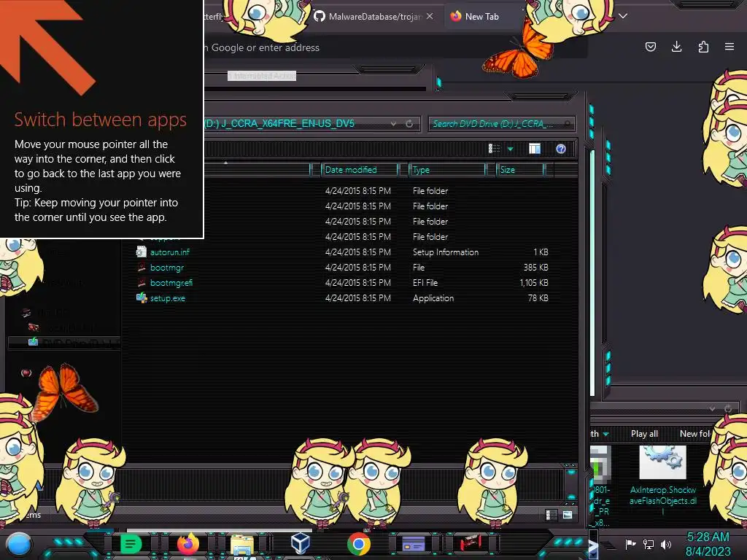Click the gears thumbnail of AxInterop dll
The width and height of the screenshot is (747, 560).
662,462
